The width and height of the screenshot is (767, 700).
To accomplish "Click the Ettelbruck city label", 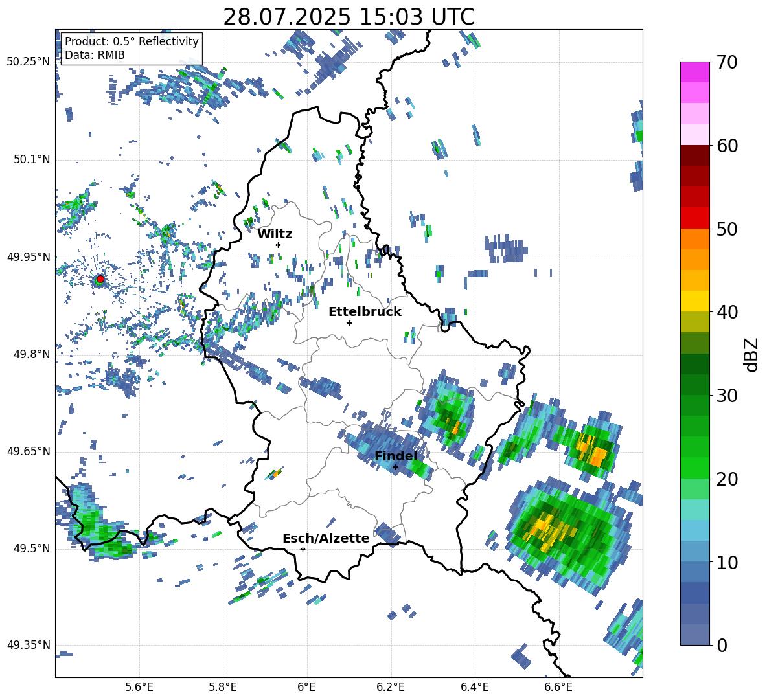I will [365, 312].
